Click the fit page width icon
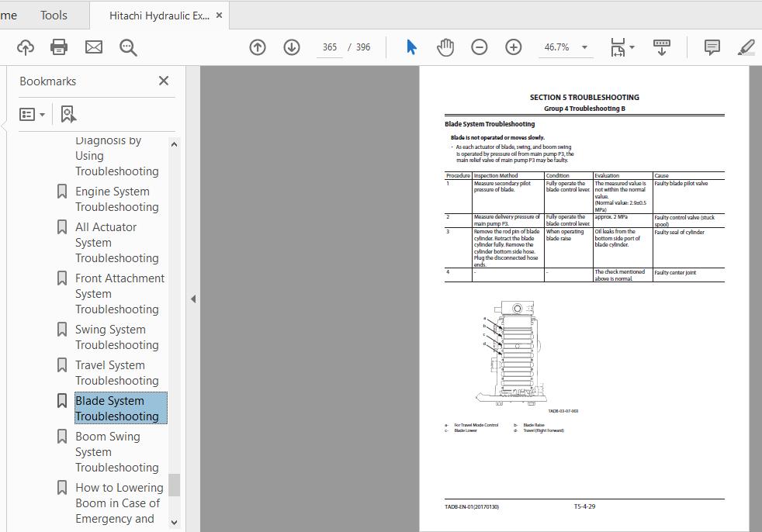This screenshot has width=762, height=532. 618,47
